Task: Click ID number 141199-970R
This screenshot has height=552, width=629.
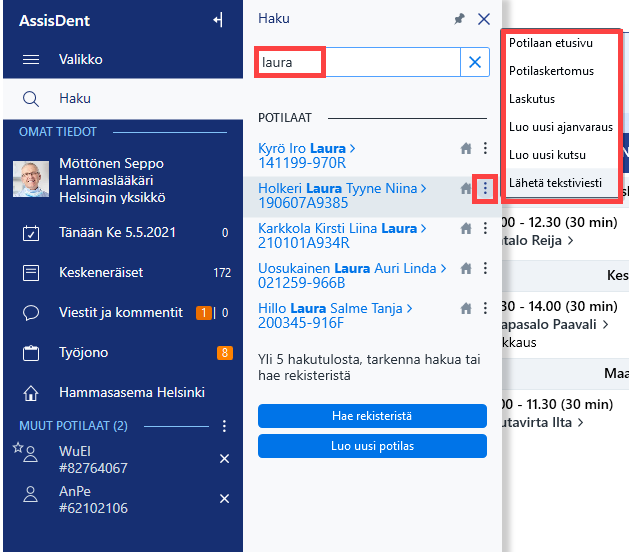Action: 302,163
